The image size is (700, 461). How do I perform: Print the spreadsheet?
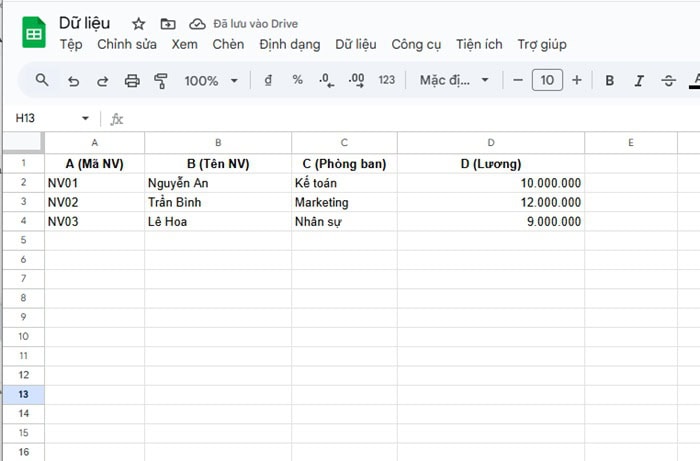pos(132,80)
